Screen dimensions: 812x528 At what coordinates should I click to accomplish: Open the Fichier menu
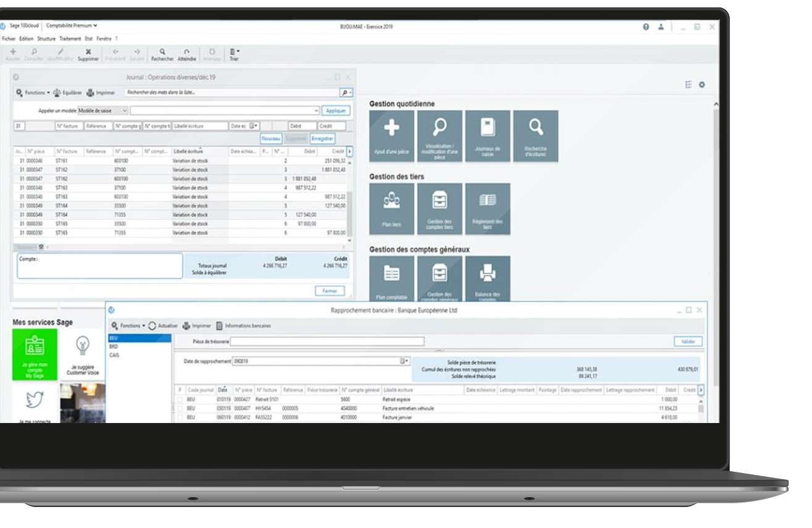coord(9,38)
